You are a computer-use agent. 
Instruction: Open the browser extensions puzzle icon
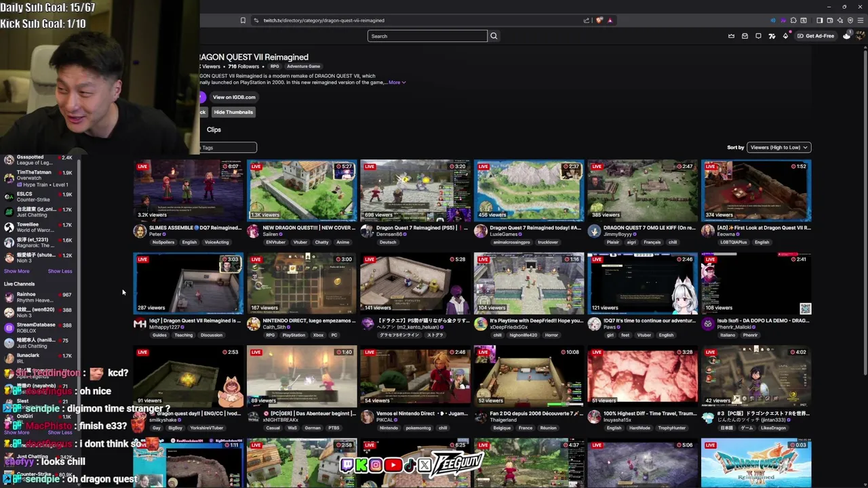point(793,20)
